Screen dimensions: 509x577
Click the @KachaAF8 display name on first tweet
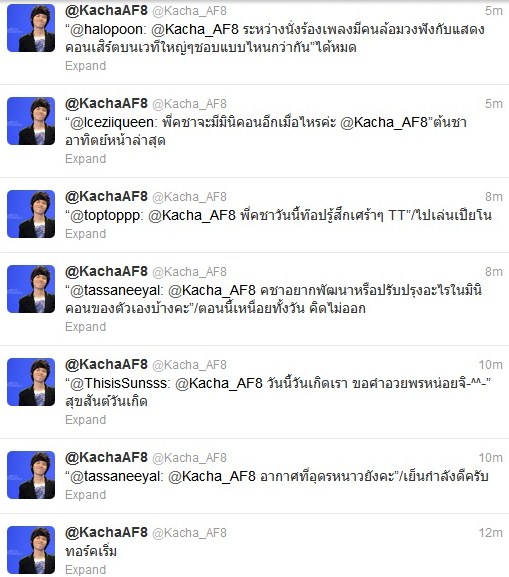[106, 11]
